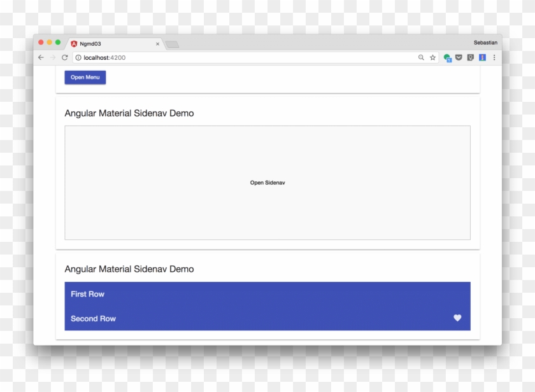This screenshot has width=535, height=392.
Task: Click the green extension icon with badge 1
Action: click(446, 57)
